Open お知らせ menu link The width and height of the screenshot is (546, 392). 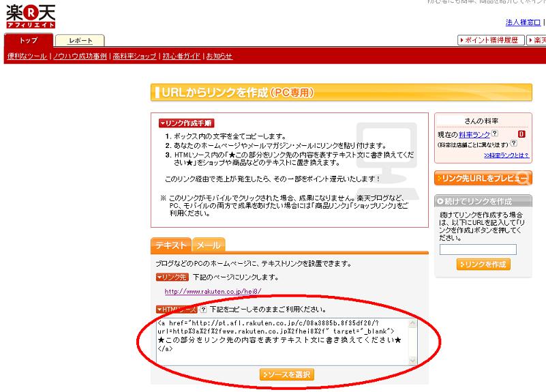pyautogui.click(x=219, y=56)
